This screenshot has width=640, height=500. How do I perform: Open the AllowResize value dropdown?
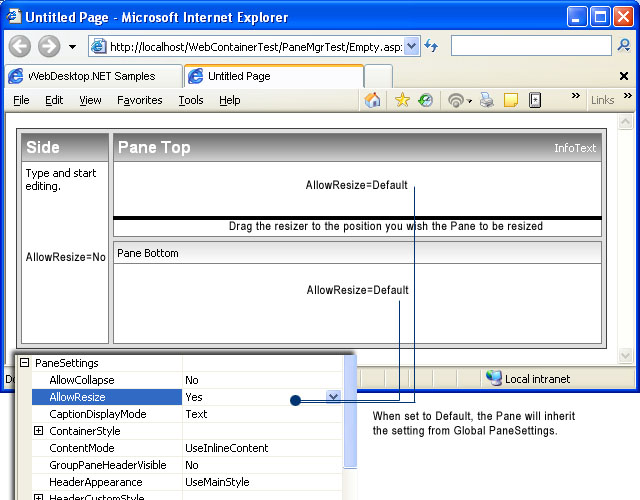333,397
